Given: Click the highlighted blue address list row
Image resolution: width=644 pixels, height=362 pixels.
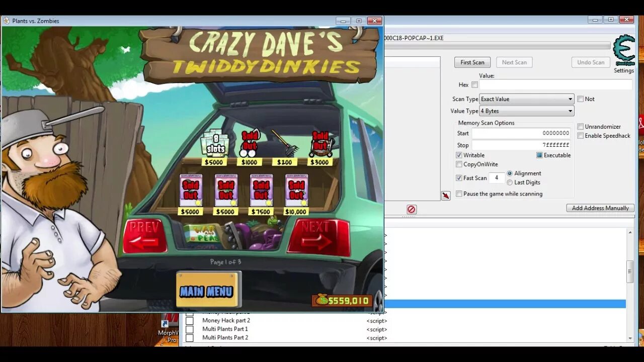Looking at the screenshot, I should click(505, 304).
